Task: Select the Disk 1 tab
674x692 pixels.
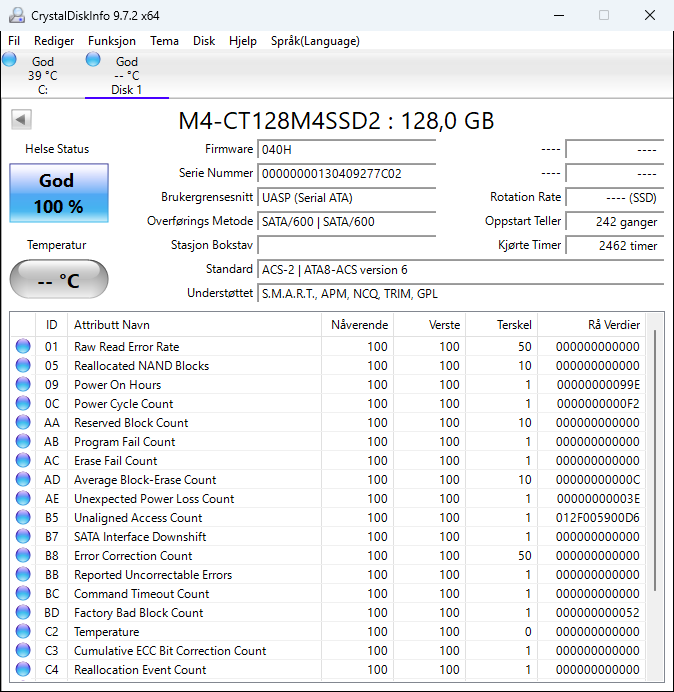Action: (x=127, y=75)
